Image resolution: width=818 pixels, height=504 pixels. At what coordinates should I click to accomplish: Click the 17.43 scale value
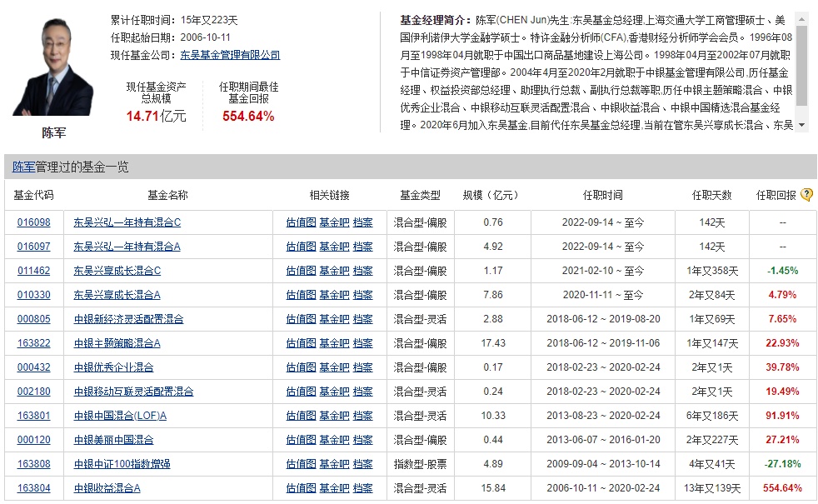(493, 343)
